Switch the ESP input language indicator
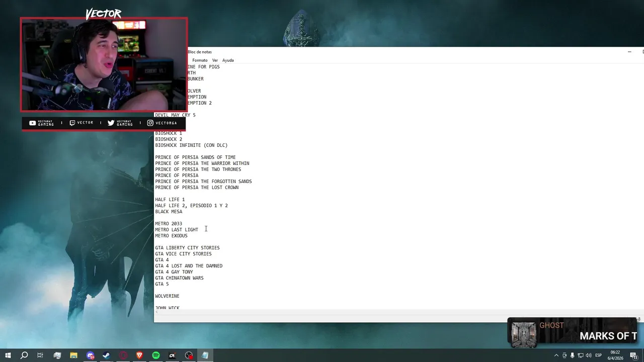 599,355
